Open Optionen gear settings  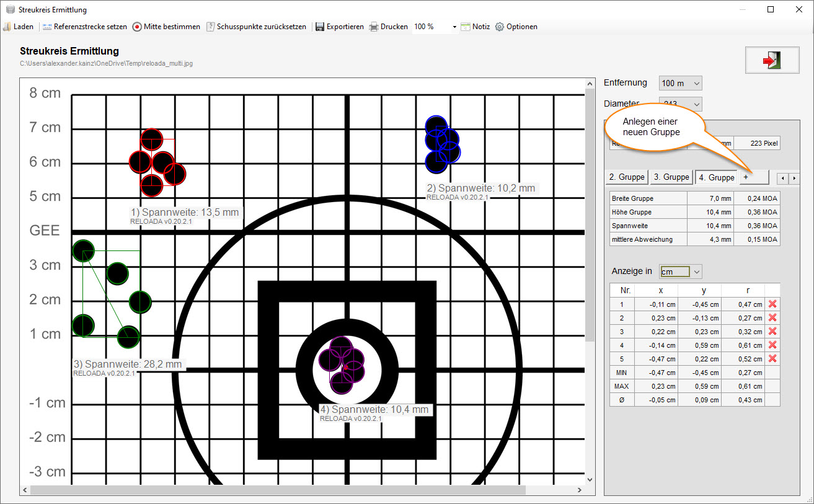[x=516, y=27]
